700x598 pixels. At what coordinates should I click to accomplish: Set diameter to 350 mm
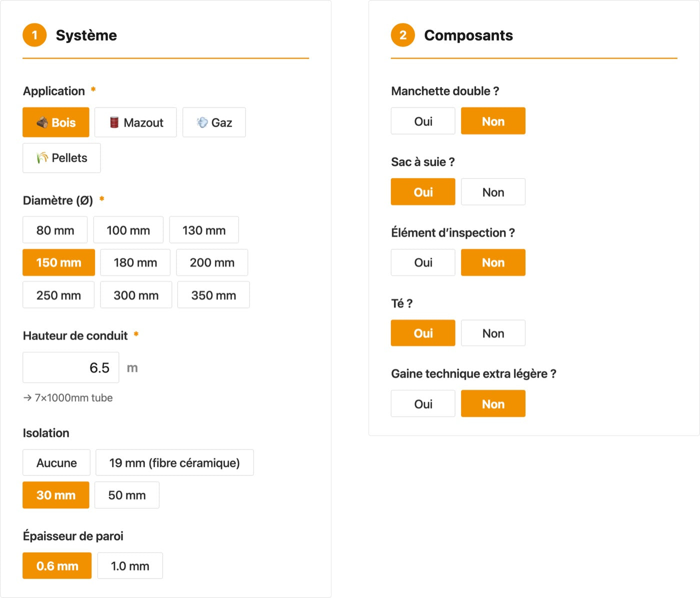click(x=213, y=295)
